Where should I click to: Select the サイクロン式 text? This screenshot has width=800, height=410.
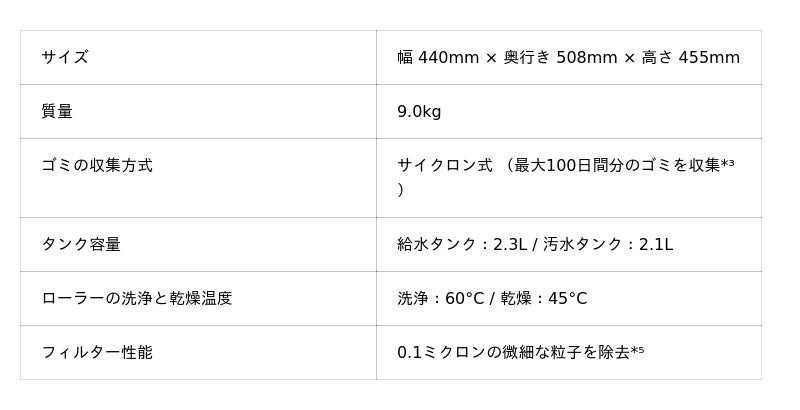[445, 166]
